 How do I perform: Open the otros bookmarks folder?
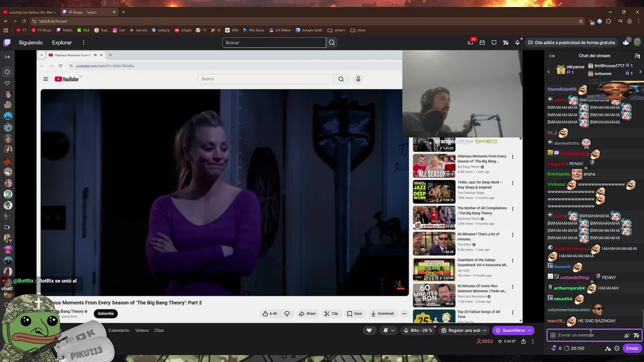click(358, 30)
